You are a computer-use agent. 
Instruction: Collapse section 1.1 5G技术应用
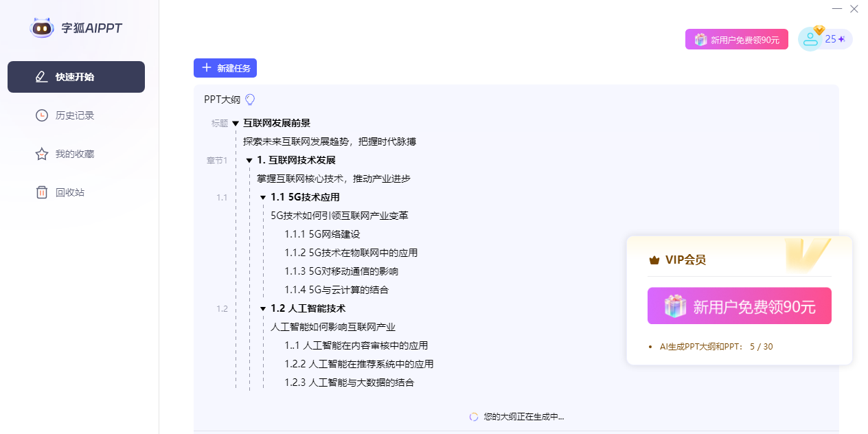coord(263,198)
